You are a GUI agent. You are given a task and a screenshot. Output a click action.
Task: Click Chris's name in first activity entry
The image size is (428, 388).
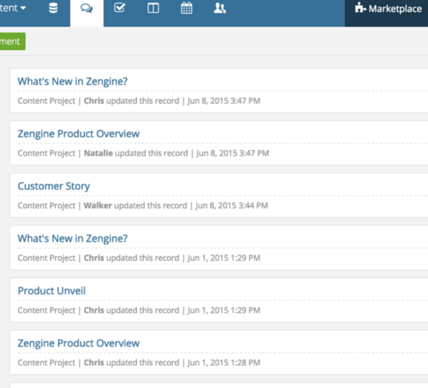click(x=94, y=101)
